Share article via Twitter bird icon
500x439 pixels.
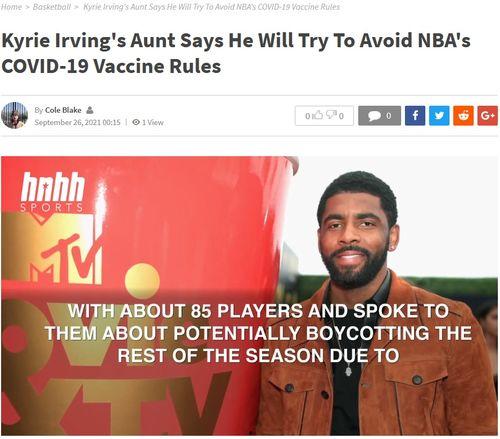coord(439,116)
